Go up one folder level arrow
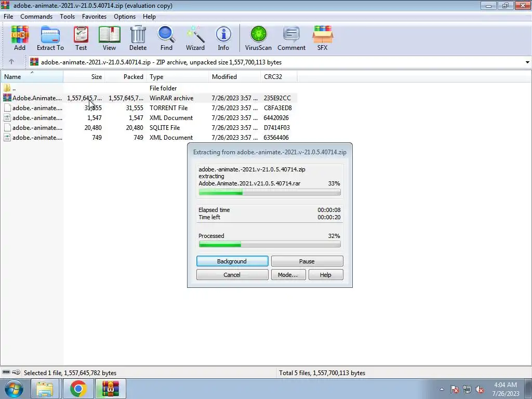The image size is (532, 399). pyautogui.click(x=11, y=62)
